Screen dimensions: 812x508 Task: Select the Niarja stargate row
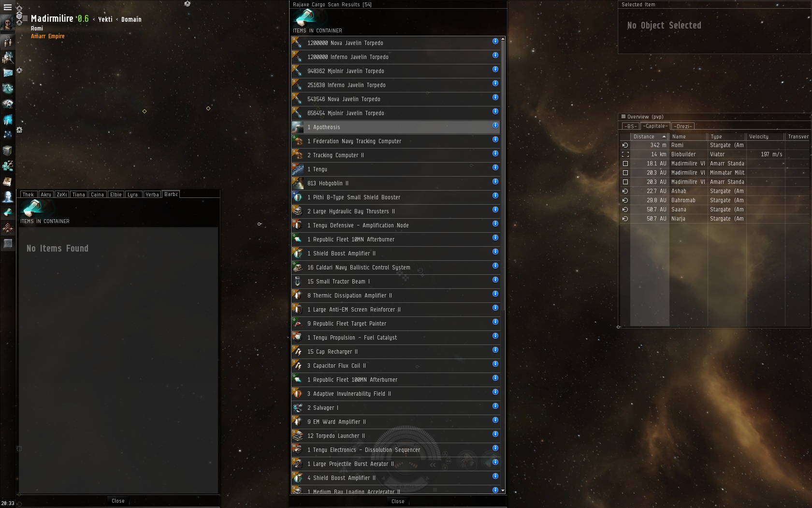715,219
